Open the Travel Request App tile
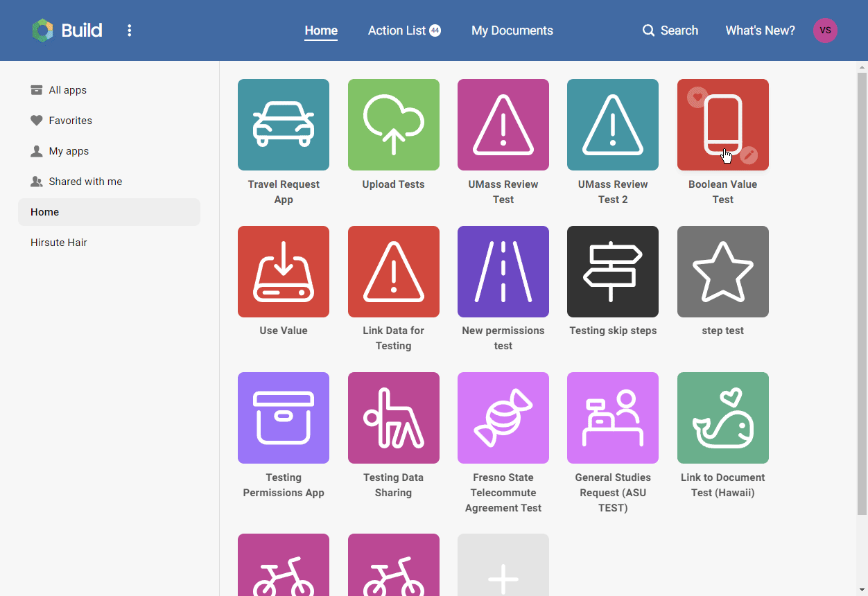 [283, 125]
